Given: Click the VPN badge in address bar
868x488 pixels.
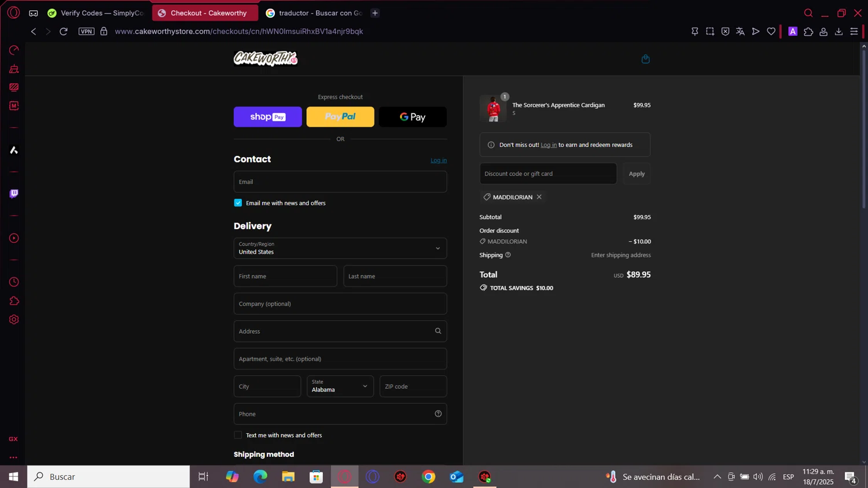Looking at the screenshot, I should click(86, 31).
